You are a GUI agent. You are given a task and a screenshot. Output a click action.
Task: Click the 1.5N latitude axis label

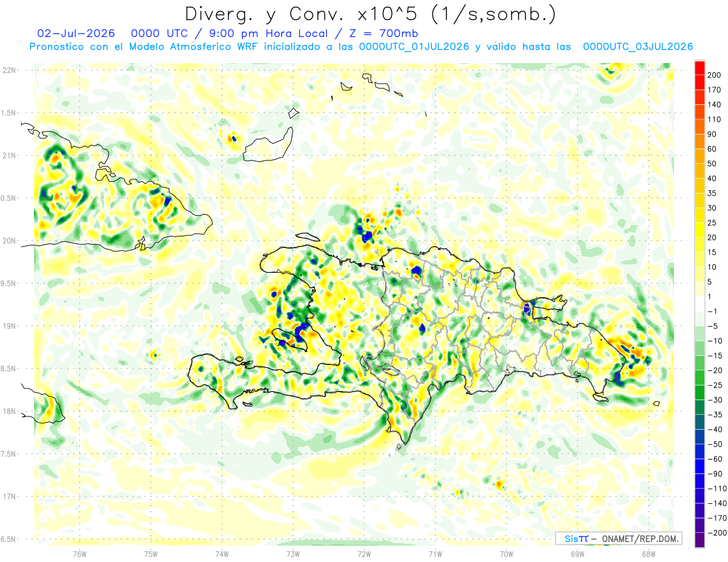point(8,113)
